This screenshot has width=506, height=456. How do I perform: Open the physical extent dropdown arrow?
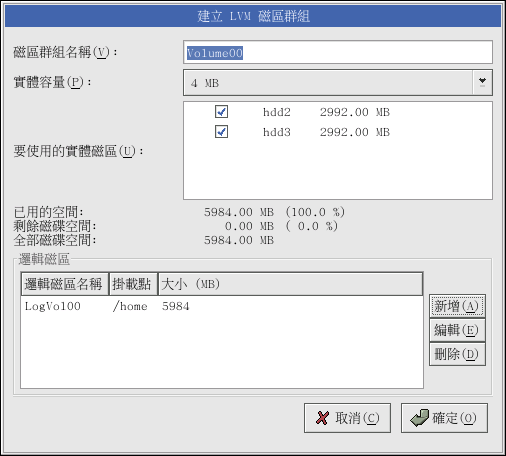[482, 82]
